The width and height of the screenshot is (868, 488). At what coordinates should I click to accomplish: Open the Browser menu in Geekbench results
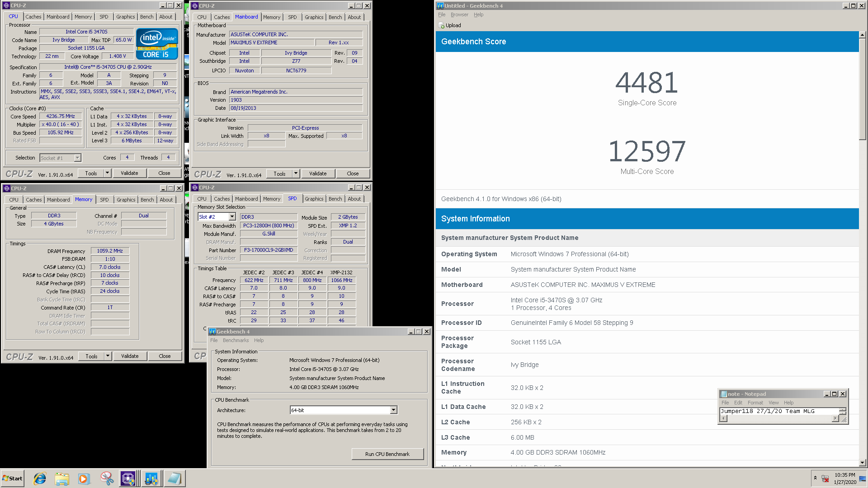[x=459, y=15]
